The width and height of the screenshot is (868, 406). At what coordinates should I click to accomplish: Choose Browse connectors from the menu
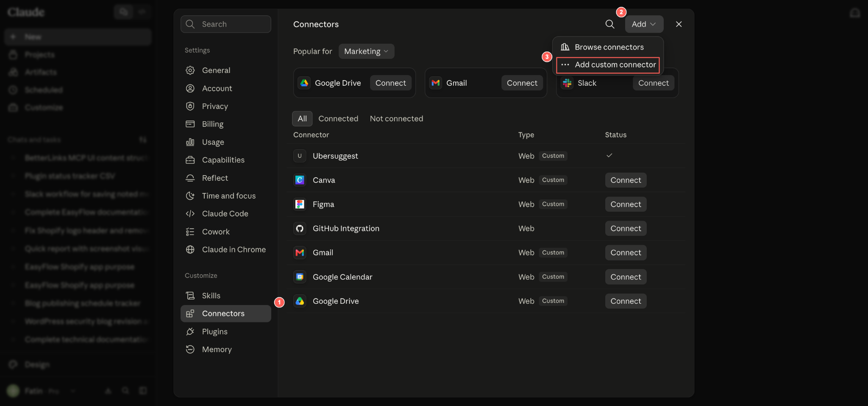[x=608, y=47]
